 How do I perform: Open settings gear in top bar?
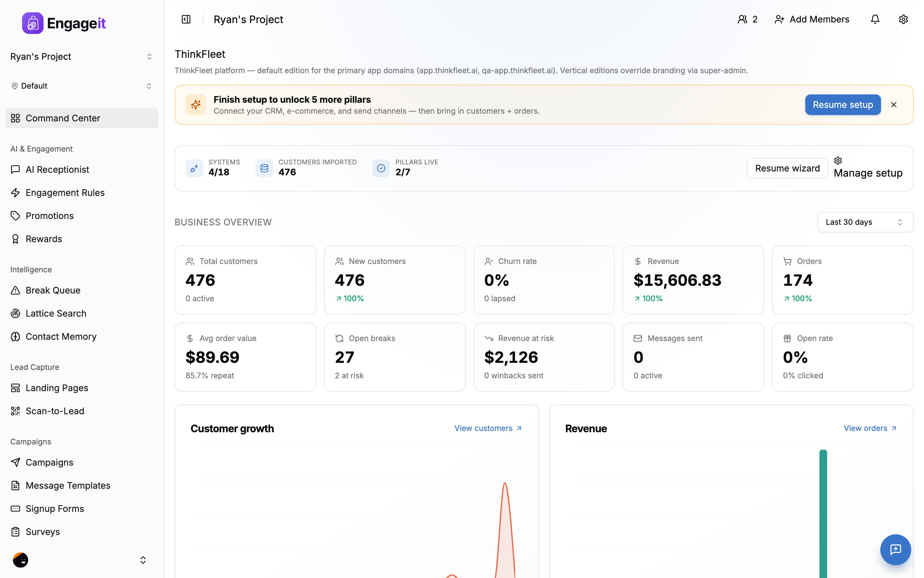903,19
